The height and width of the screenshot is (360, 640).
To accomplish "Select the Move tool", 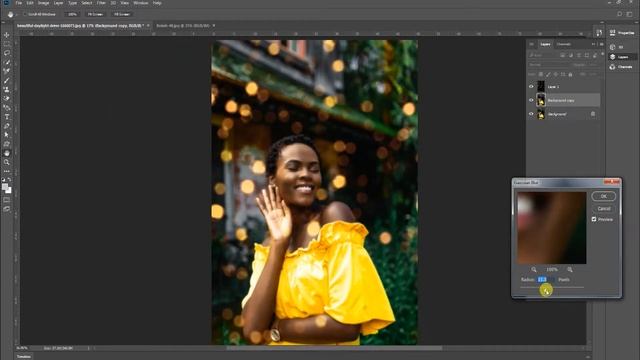I will (7, 35).
